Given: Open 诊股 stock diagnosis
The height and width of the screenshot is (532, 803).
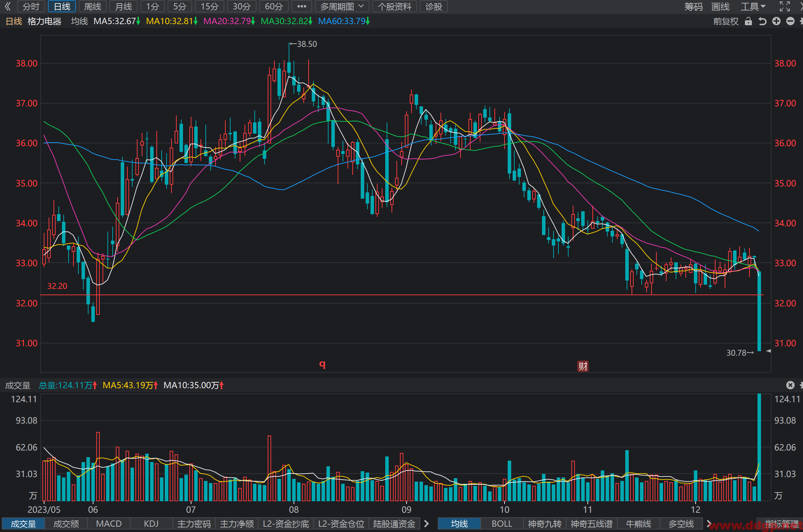Looking at the screenshot, I should [434, 6].
